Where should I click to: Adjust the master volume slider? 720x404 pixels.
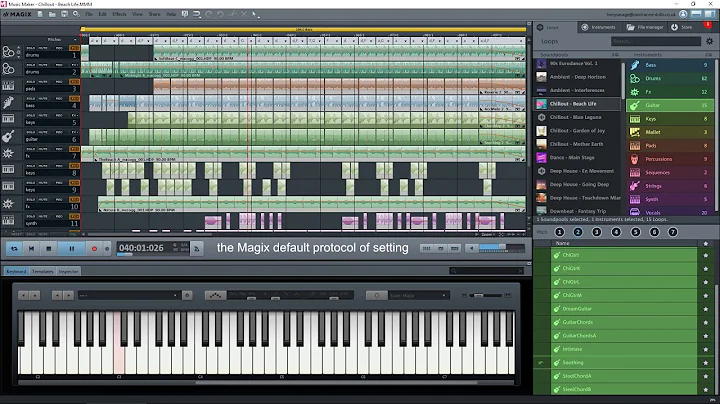click(x=501, y=248)
